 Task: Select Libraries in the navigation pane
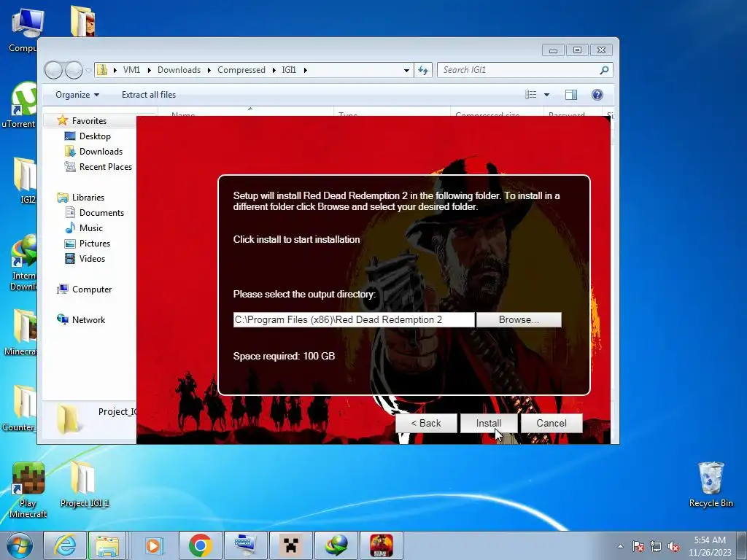[x=88, y=197]
